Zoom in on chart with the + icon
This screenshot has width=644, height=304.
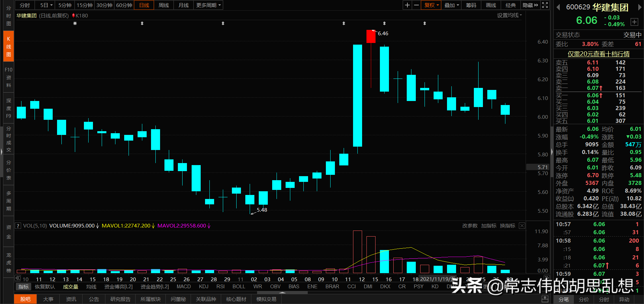coord(407,5)
